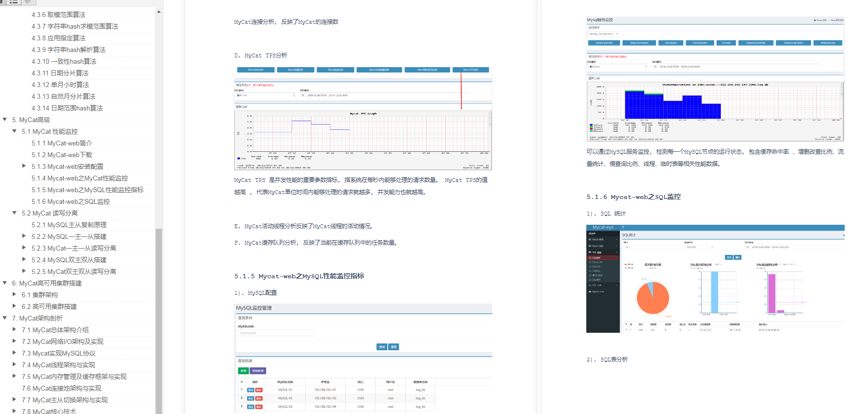Go to 7.1 MyCat总体架构介绍
868x414 pixels.
click(55, 330)
